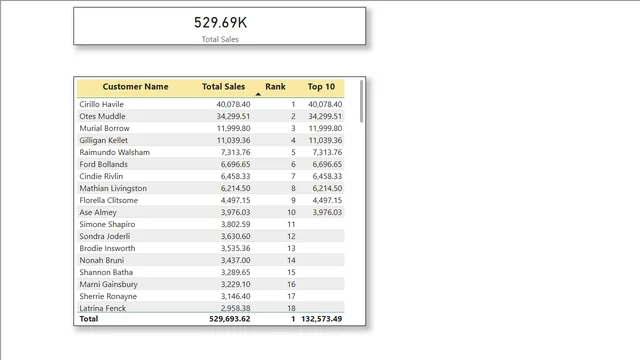The width and height of the screenshot is (640, 360).
Task: Click Total Sales value 3,229.10
Action: point(236,284)
